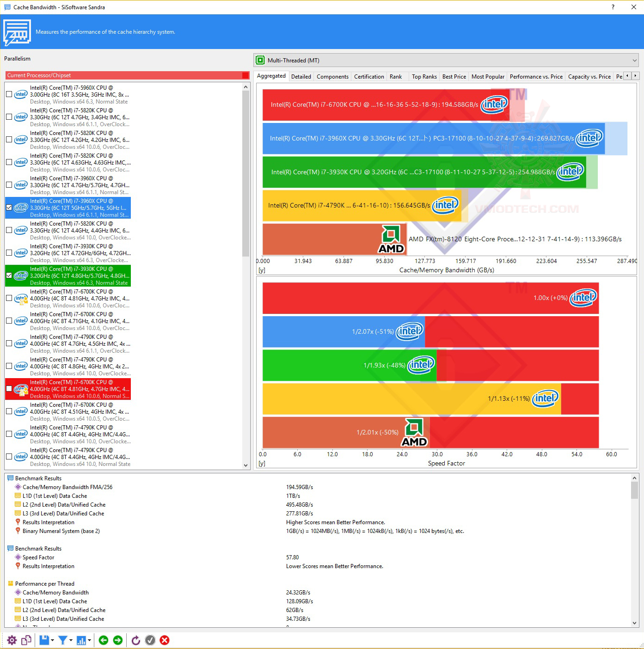Click the yellow icon beside Performance per Thread
The image size is (644, 649).
(x=11, y=583)
